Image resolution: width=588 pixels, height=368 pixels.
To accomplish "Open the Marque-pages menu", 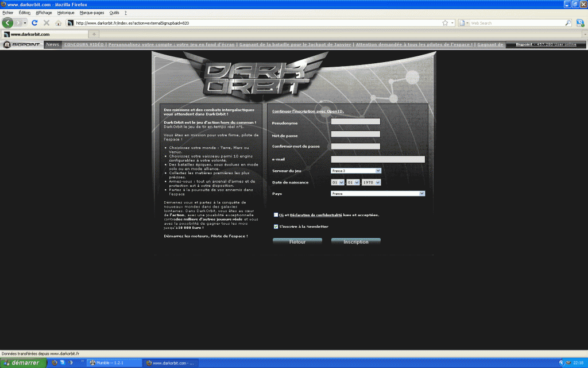I will [92, 13].
